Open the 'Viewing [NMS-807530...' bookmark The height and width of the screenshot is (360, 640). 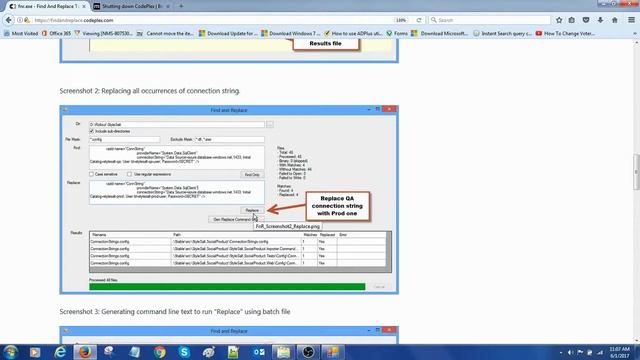(103, 33)
